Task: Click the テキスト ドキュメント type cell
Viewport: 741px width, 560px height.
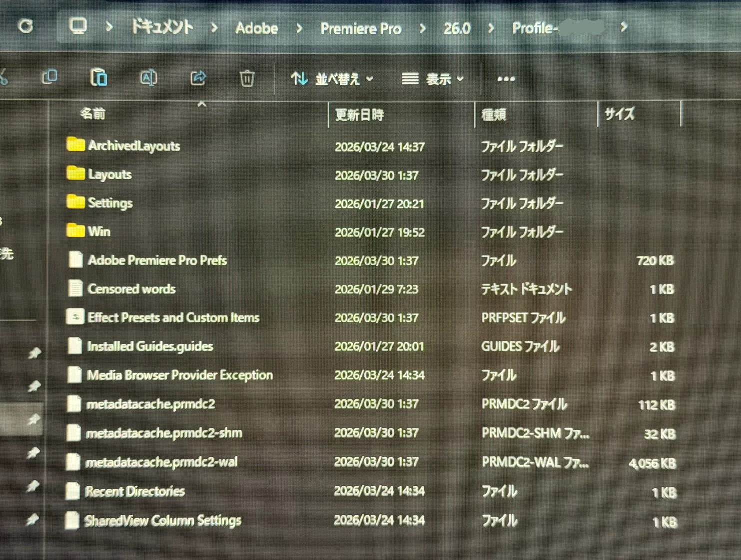Action: [526, 289]
